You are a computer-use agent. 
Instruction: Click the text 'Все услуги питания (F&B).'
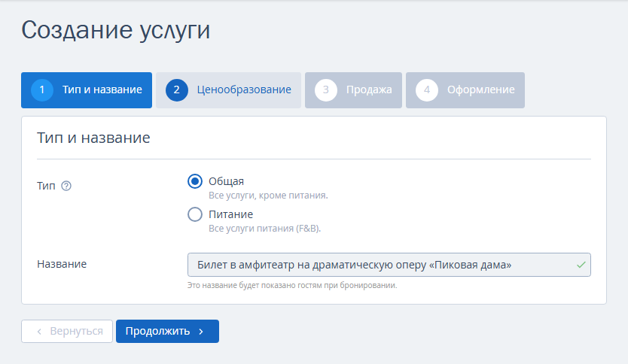point(265,229)
